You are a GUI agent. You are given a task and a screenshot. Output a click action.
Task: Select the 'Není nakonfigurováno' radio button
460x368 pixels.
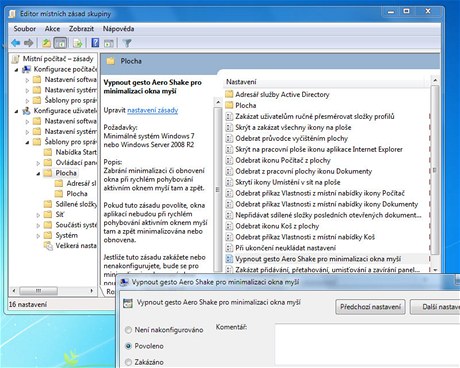point(128,330)
